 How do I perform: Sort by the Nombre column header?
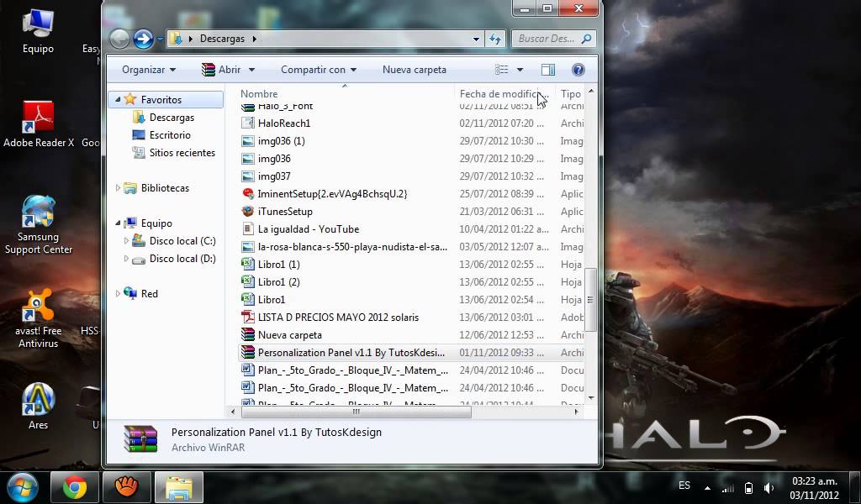pos(259,94)
